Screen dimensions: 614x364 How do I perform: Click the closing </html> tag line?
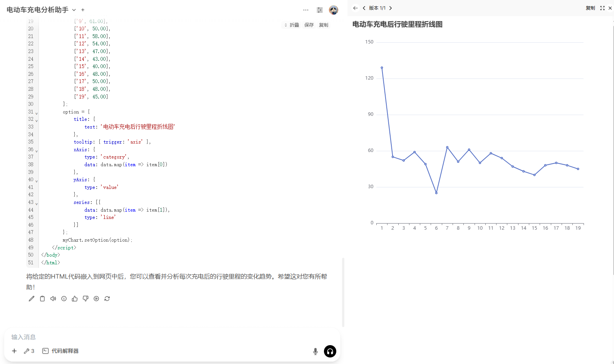pos(51,263)
